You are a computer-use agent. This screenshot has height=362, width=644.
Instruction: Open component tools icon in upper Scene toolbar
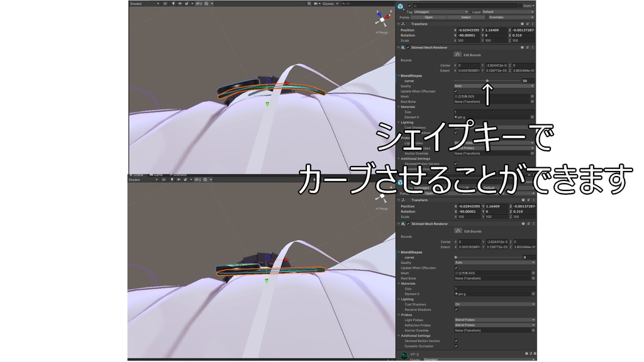point(309,3)
